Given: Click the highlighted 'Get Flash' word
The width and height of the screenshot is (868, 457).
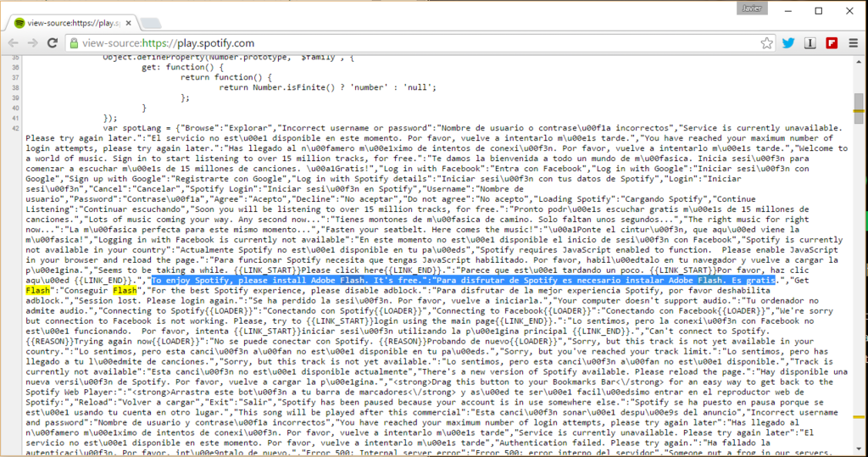Looking at the screenshot, I should point(37,290).
